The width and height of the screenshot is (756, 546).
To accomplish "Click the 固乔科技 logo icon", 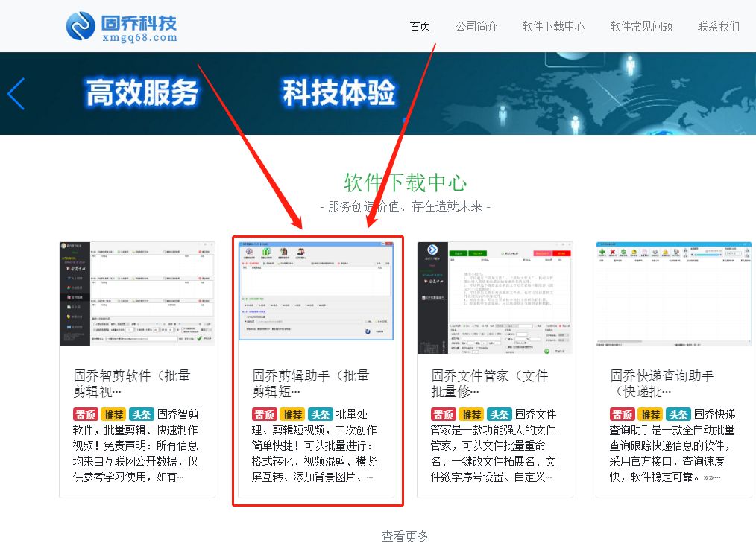I will click(81, 26).
